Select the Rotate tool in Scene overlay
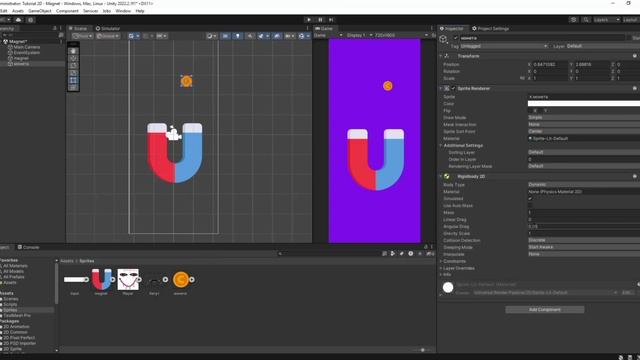 pyautogui.click(x=73, y=66)
